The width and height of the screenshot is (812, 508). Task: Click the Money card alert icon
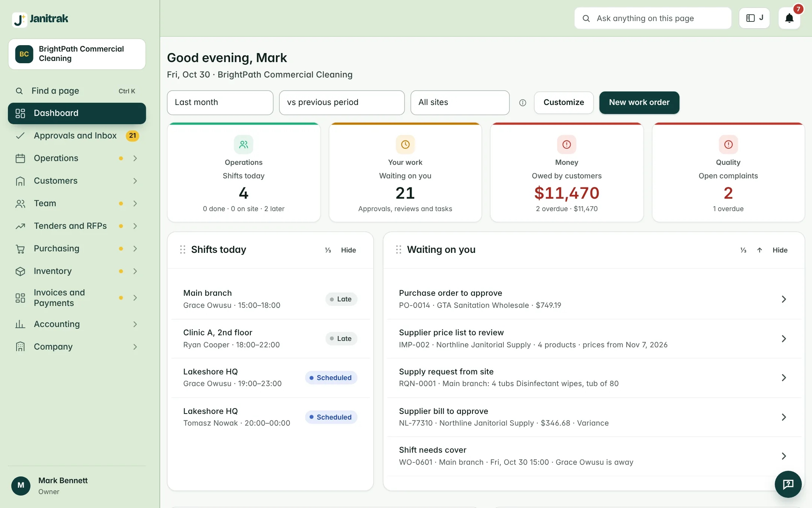click(567, 144)
